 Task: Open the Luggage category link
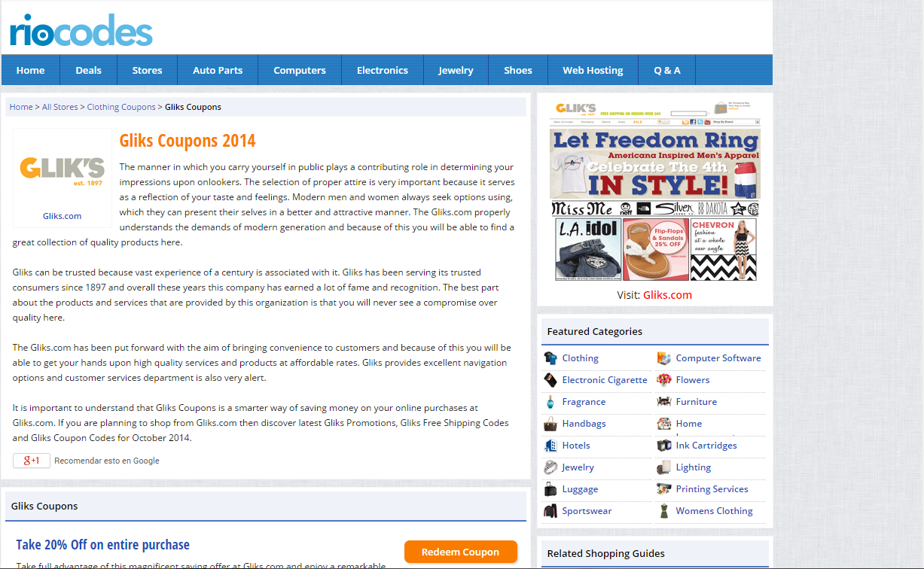[581, 489]
